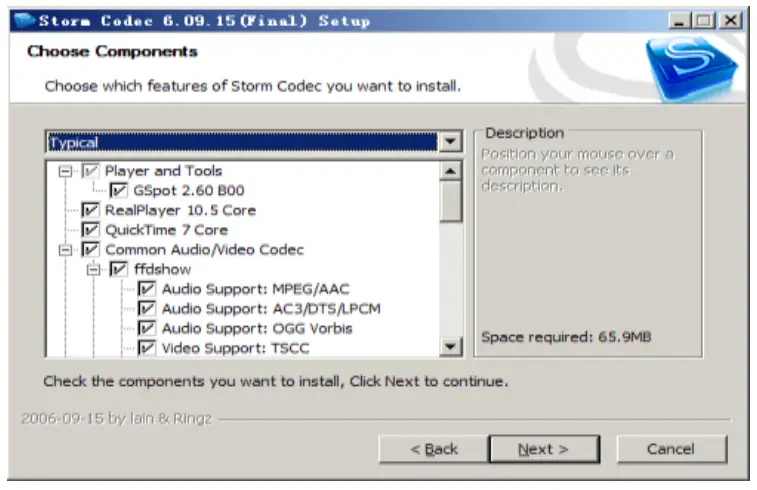
Task: Collapse the Player and Tools tree node
Action: (65, 171)
